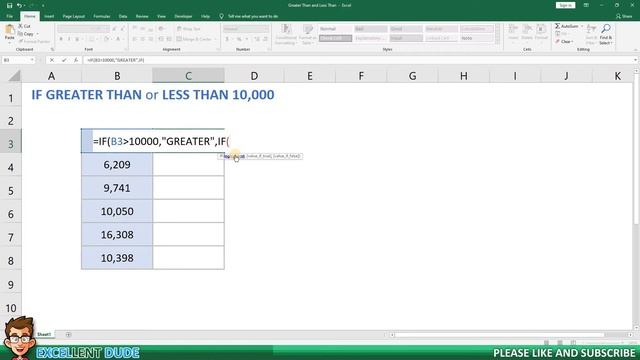Open the Paste options dropdown arrow

coord(9,42)
